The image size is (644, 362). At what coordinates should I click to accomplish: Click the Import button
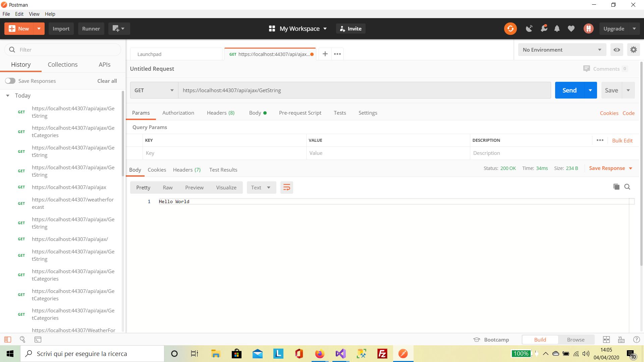tap(61, 28)
